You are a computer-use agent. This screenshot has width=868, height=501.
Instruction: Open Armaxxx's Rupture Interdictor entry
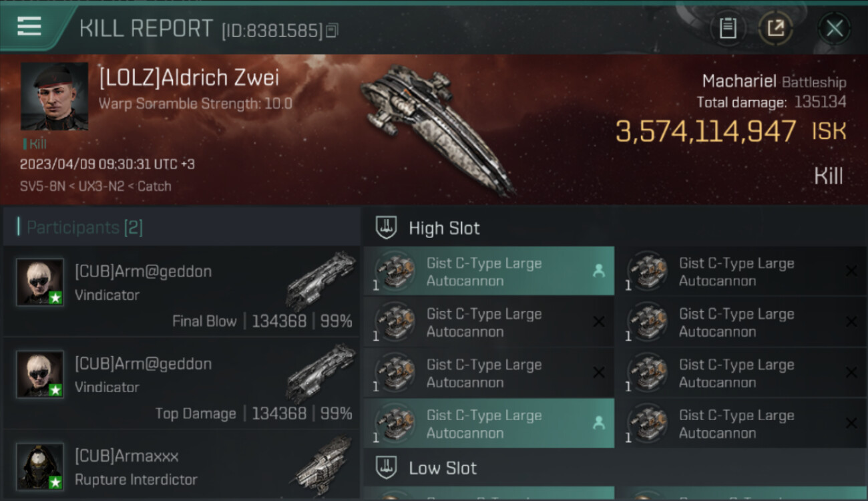click(x=182, y=468)
